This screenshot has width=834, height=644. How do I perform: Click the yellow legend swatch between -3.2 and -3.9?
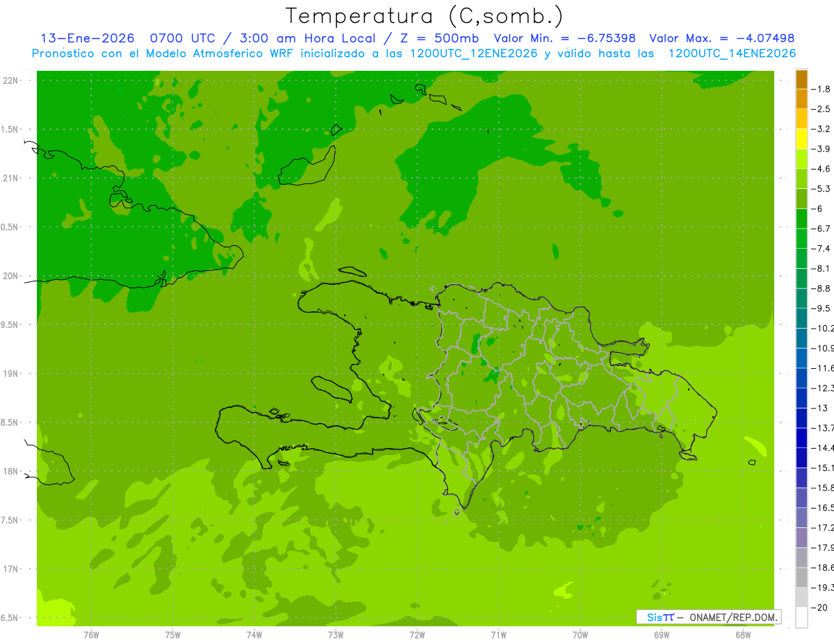pyautogui.click(x=801, y=140)
